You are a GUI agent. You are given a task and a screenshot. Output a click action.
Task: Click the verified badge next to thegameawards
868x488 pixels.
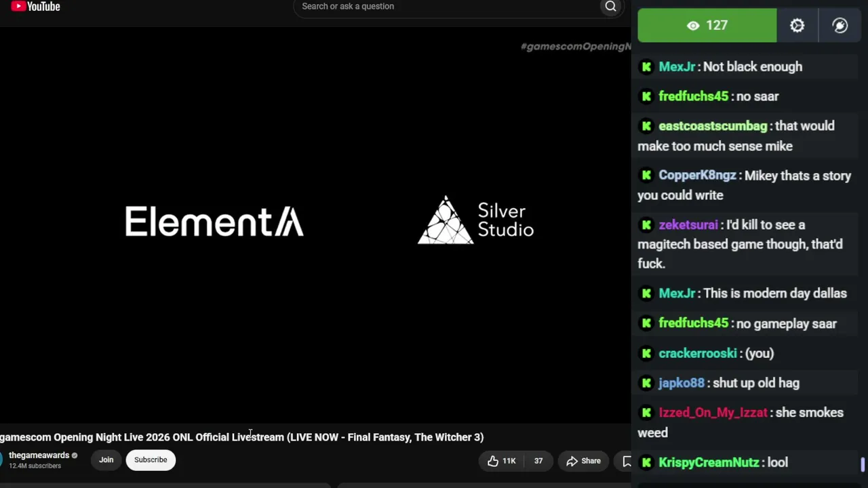click(x=75, y=455)
